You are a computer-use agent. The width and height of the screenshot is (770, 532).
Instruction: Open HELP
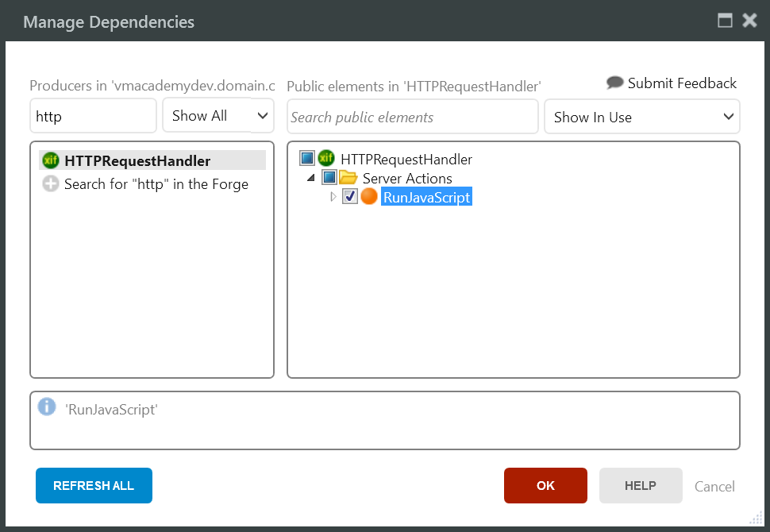[x=641, y=485]
